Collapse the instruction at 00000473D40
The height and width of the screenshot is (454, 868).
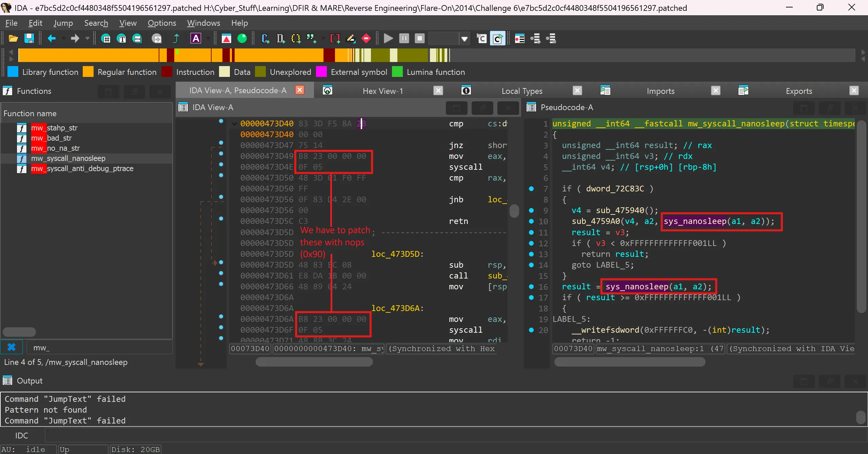pos(234,124)
